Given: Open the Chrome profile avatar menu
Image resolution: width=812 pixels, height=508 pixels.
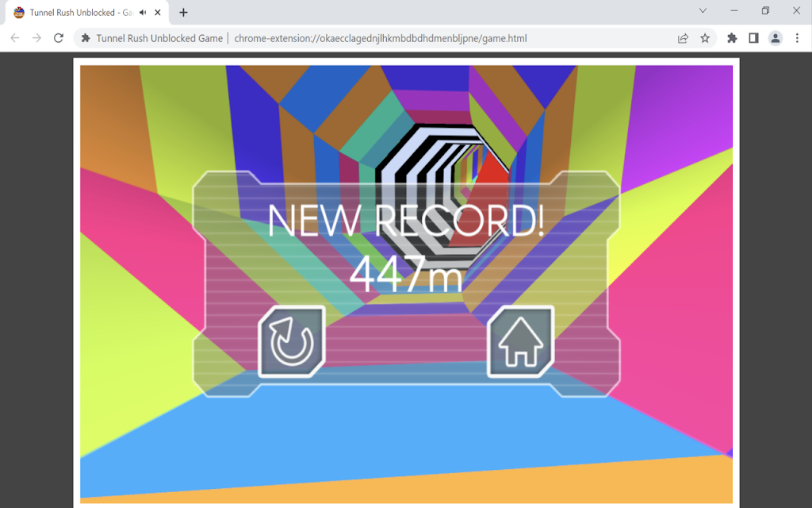Looking at the screenshot, I should pos(776,38).
